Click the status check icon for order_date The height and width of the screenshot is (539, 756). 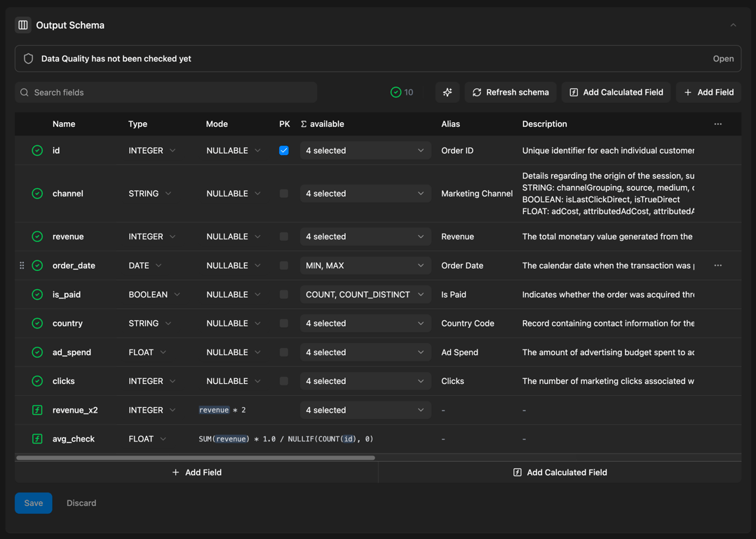pyautogui.click(x=37, y=265)
